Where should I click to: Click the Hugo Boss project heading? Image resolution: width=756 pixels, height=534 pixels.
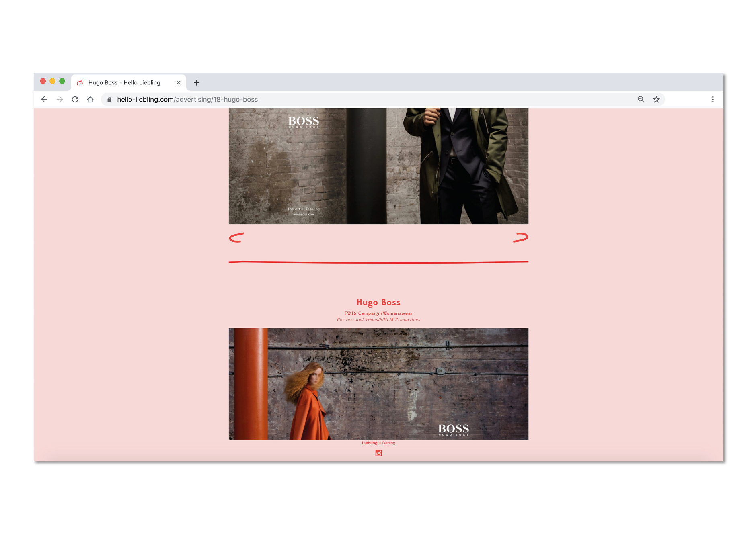point(378,302)
